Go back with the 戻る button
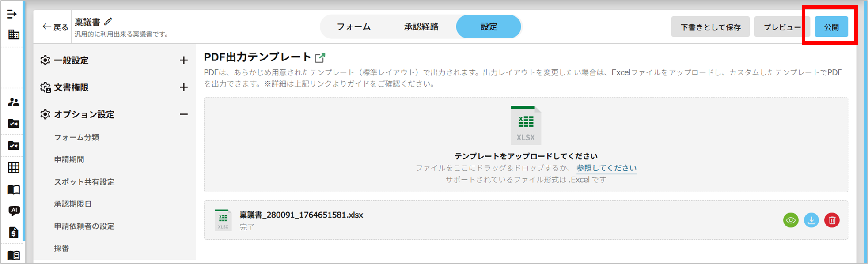Viewport: 868px width, 264px height. pyautogui.click(x=55, y=27)
